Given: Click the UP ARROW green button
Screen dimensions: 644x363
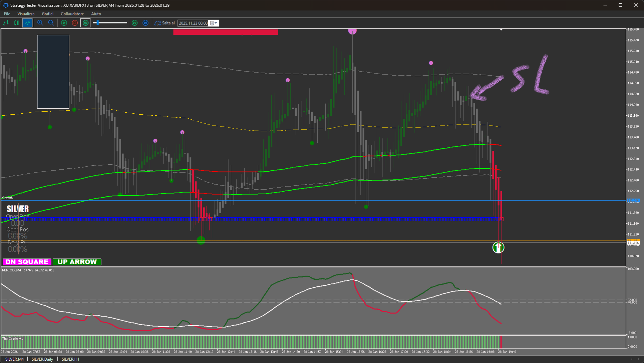Looking at the screenshot, I should click(77, 262).
